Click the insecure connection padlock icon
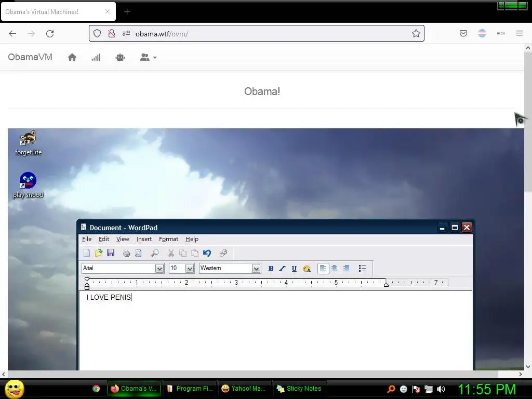The height and width of the screenshot is (399, 532). coord(111,33)
